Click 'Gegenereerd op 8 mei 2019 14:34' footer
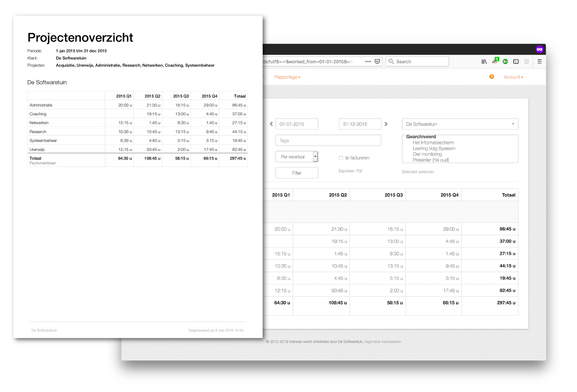 (216, 330)
